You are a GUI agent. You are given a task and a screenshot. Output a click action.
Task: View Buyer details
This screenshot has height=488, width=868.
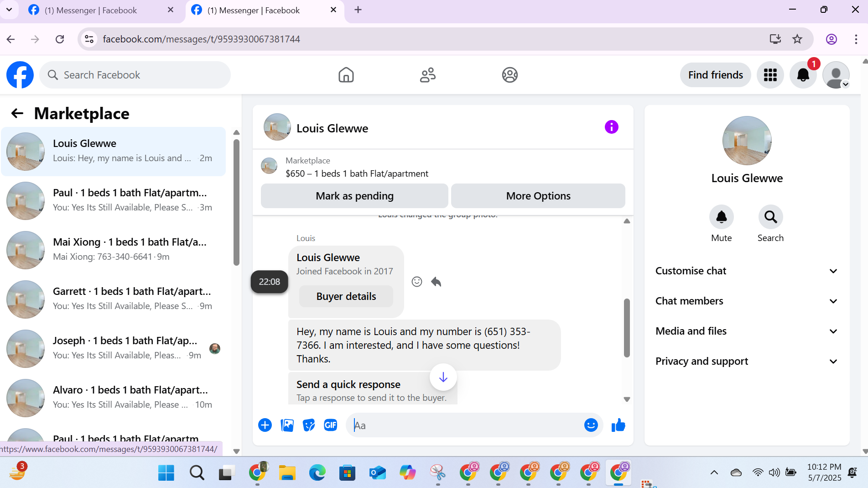point(346,296)
